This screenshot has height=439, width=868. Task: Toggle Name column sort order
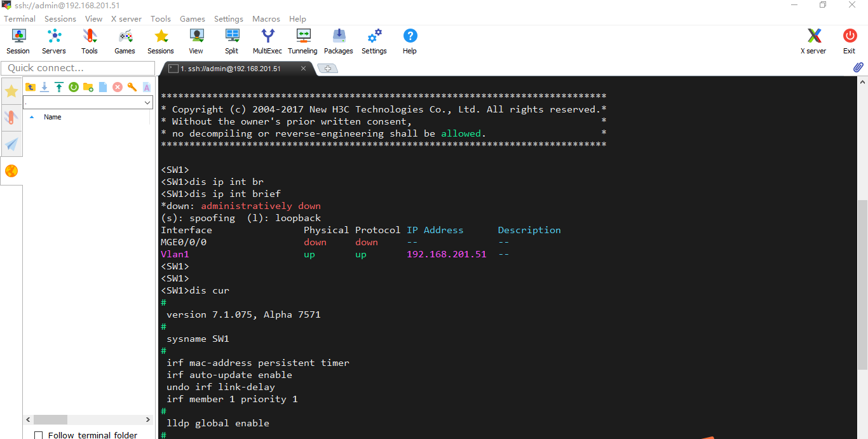tap(53, 117)
